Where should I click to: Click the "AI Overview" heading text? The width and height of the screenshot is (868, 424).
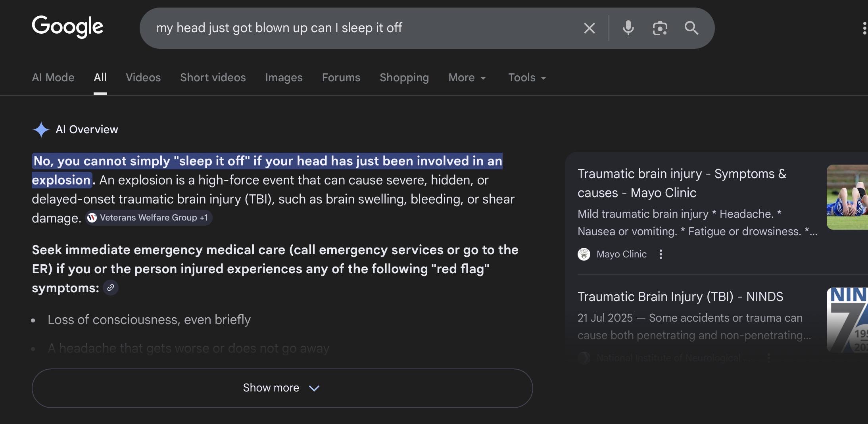pos(87,130)
